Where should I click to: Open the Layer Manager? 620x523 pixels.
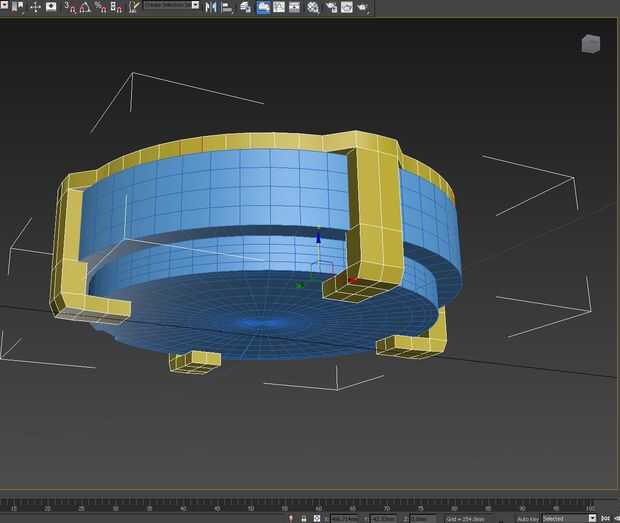pos(246,7)
